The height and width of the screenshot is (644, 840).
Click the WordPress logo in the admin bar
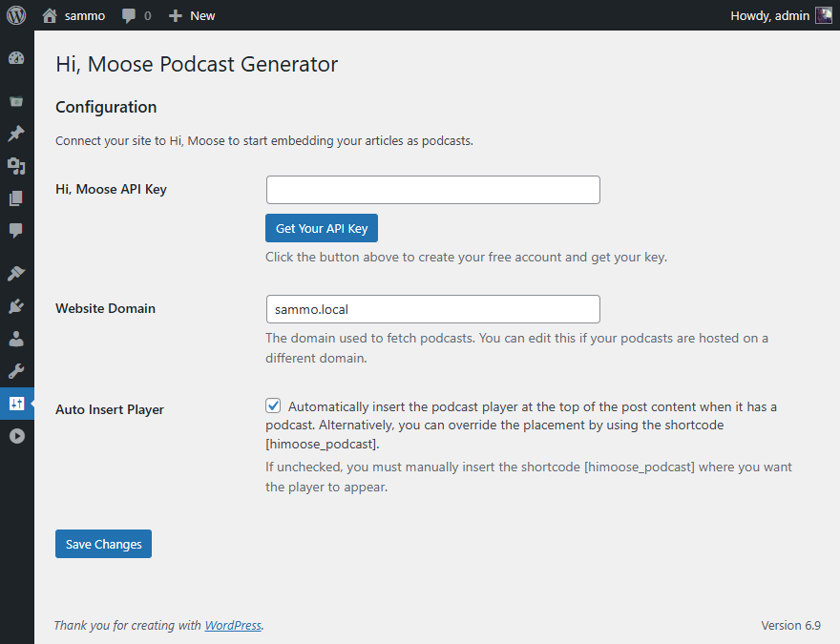[14, 14]
